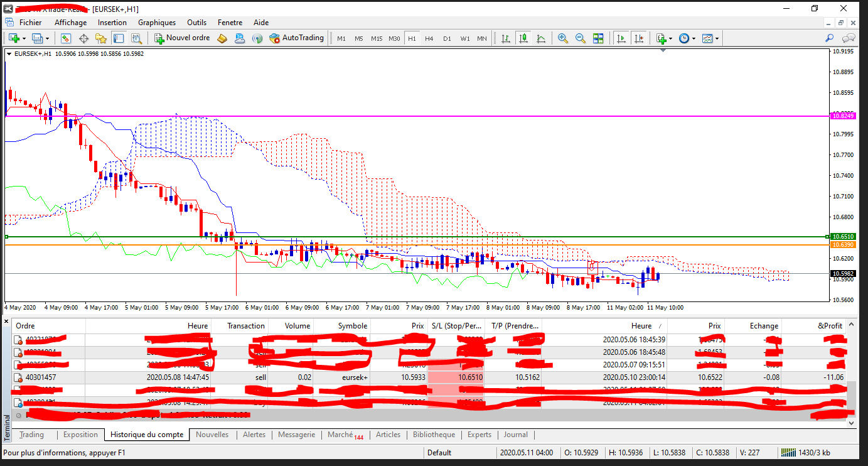
Task: Open the Affichage menu
Action: (x=71, y=23)
